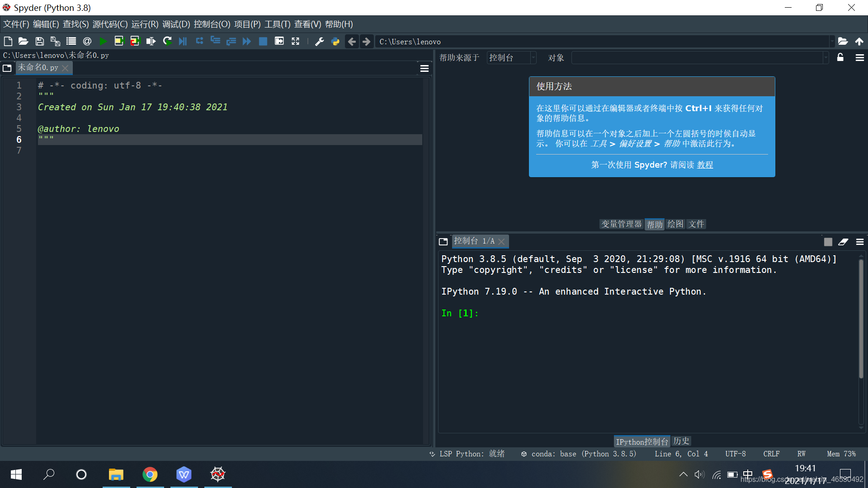Close the 未命名0.py editor tab
The image size is (868, 488).
[65, 68]
